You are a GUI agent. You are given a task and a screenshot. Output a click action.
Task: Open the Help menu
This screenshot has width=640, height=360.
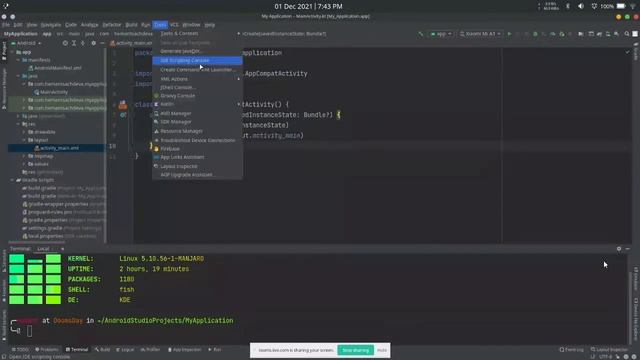pos(209,25)
